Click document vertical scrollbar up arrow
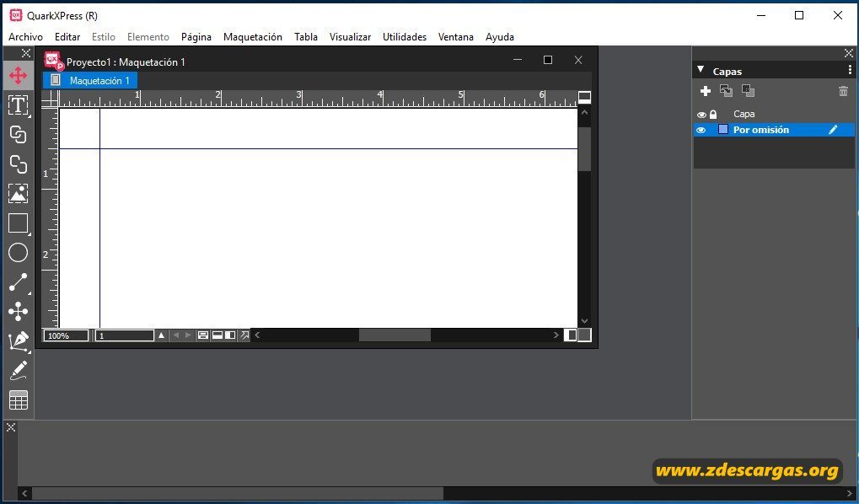Screen dimensions: 859x504 point(584,112)
